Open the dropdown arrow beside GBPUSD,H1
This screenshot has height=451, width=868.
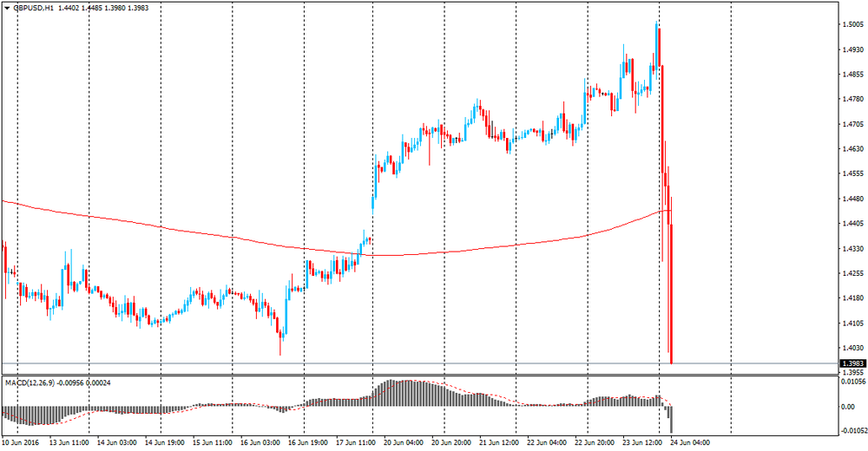pos(7,8)
